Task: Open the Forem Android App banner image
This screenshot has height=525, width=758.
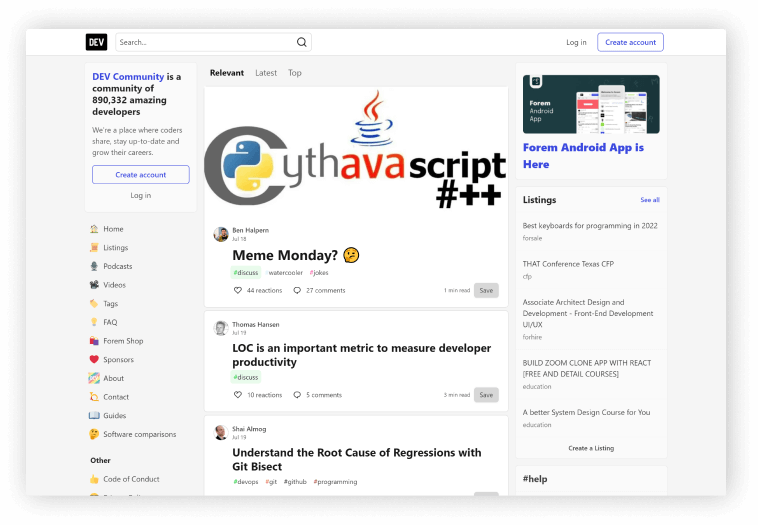Action: [x=591, y=104]
